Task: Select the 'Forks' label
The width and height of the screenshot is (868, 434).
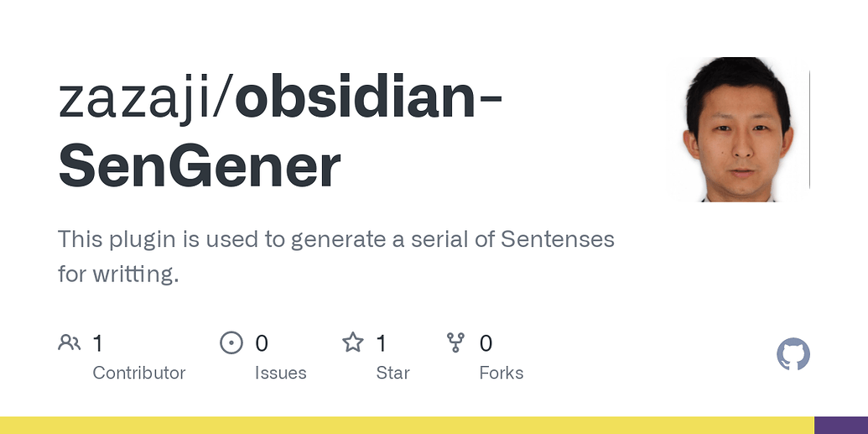Action: (501, 373)
